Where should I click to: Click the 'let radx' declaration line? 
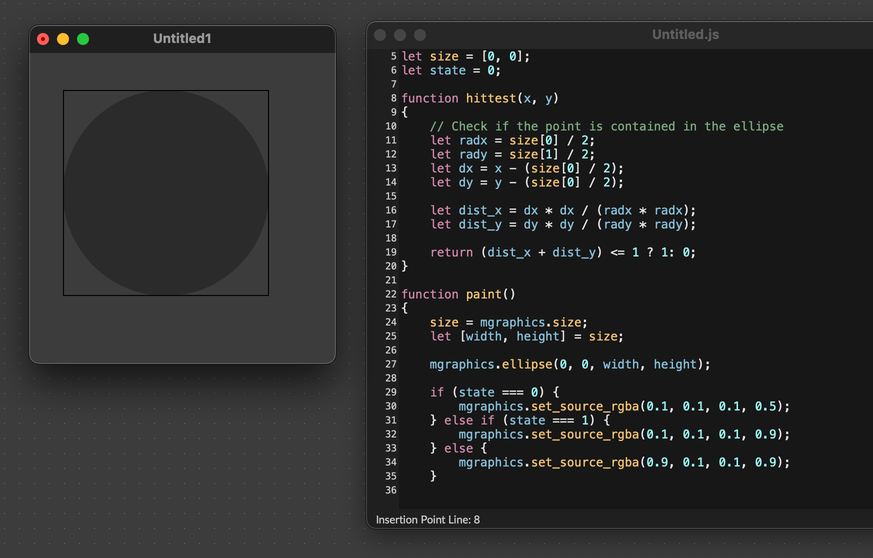pyautogui.click(x=512, y=140)
